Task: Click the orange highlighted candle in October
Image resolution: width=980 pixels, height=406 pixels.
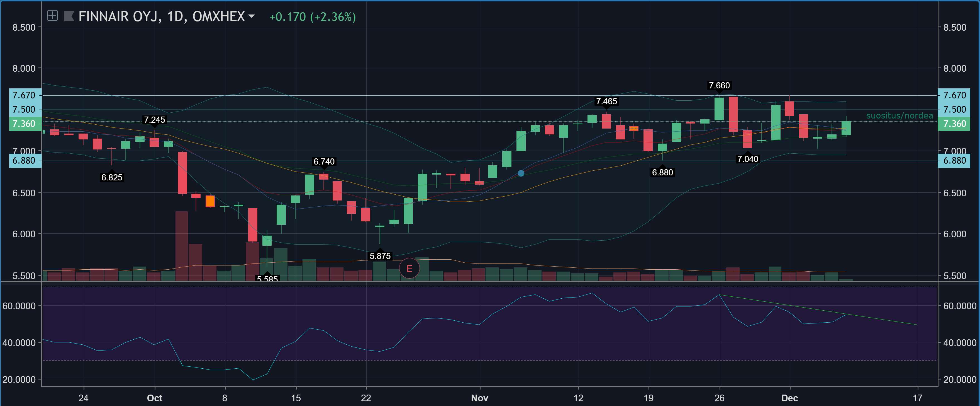Action: coord(210,201)
